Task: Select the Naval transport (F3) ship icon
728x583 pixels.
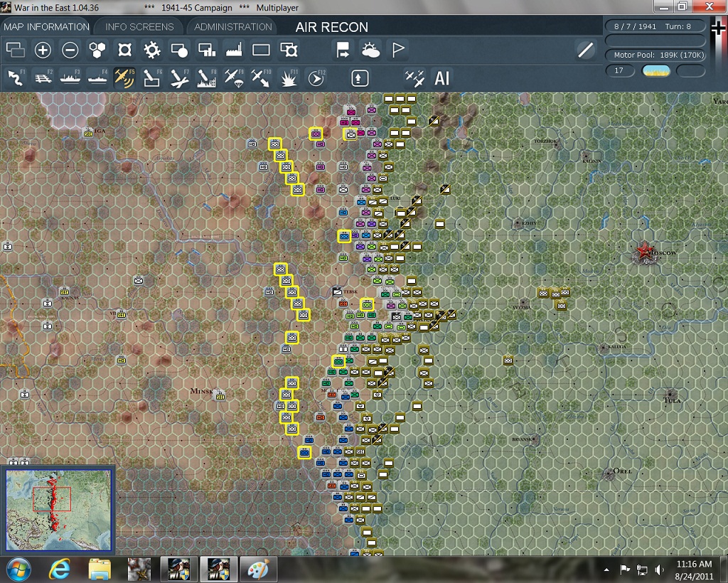Action: pos(70,78)
